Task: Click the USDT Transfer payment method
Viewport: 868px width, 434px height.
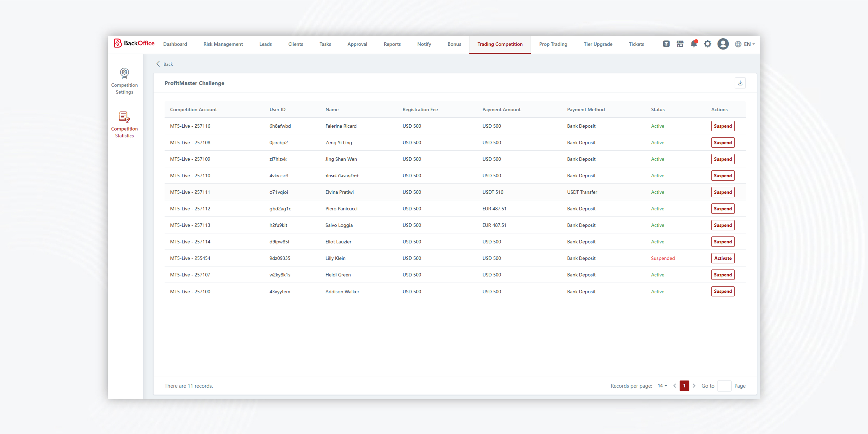Action: click(582, 192)
